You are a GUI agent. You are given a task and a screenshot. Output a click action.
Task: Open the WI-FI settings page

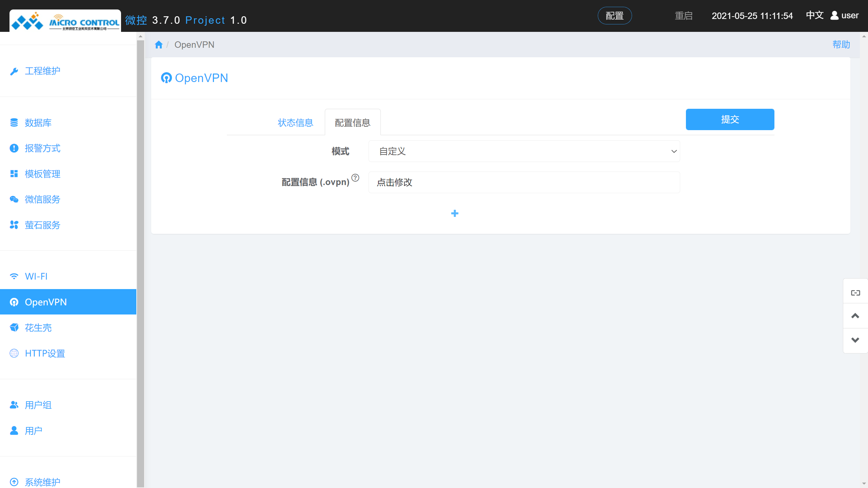[36, 276]
